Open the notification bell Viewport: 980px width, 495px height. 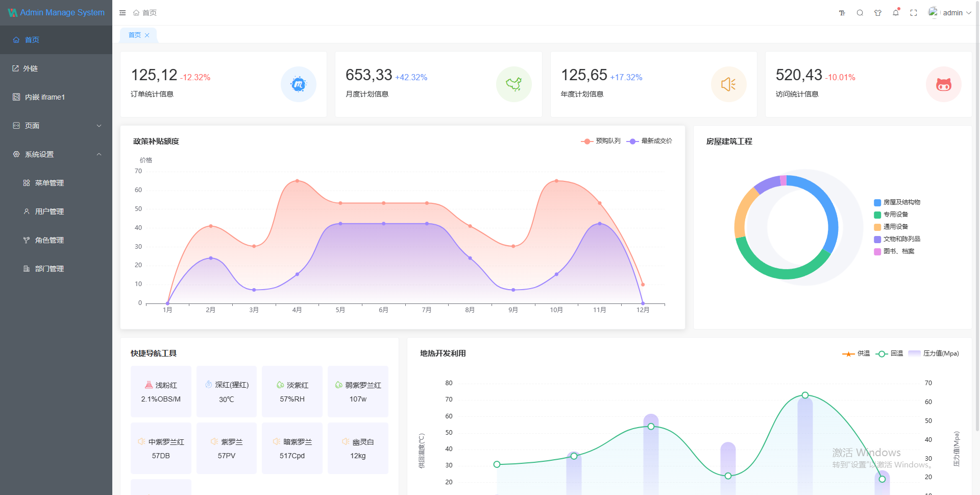[x=896, y=13]
